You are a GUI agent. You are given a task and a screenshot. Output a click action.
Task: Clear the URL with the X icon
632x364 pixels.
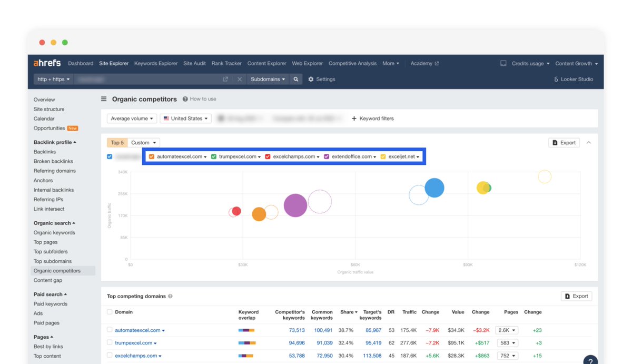point(239,79)
